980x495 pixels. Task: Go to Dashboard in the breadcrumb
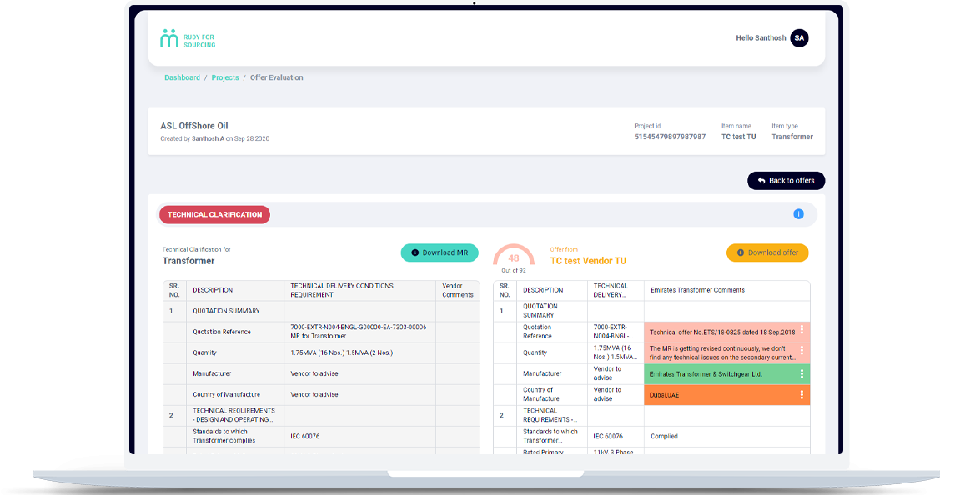pyautogui.click(x=182, y=77)
